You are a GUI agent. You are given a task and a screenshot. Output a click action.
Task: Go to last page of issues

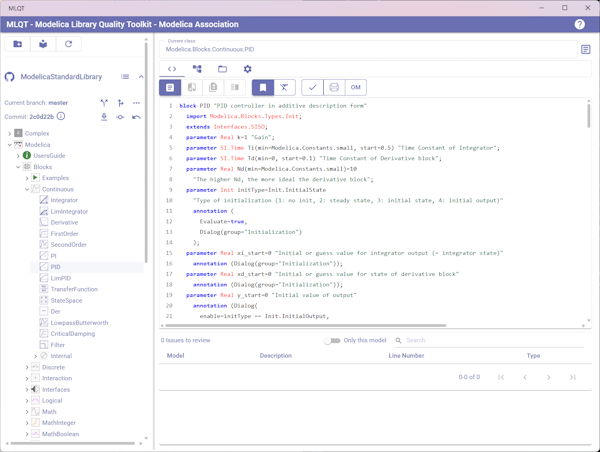coord(572,377)
